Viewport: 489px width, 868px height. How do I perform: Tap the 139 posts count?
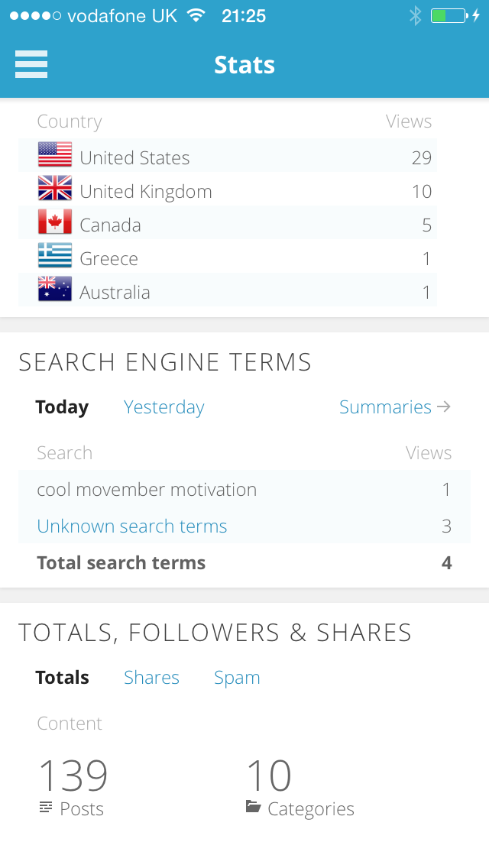[73, 776]
